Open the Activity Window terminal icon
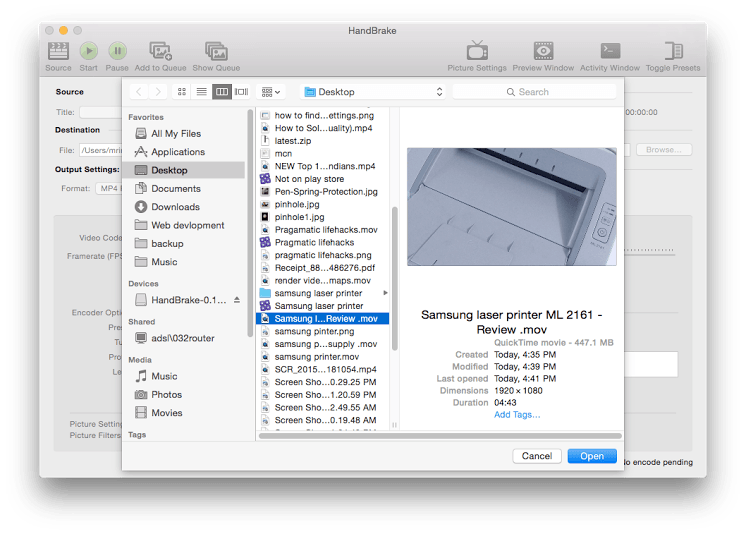This screenshot has width=746, height=534. click(610, 50)
